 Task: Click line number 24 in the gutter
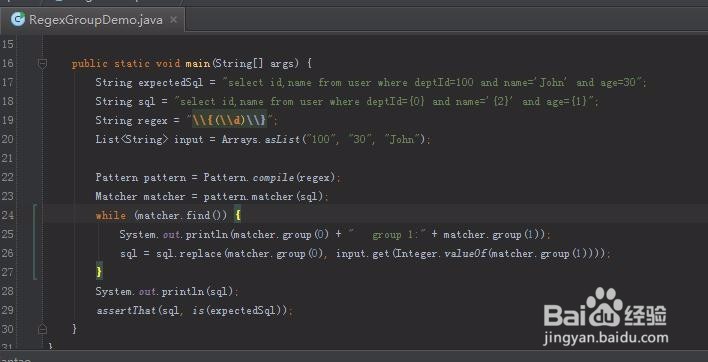tap(8, 215)
